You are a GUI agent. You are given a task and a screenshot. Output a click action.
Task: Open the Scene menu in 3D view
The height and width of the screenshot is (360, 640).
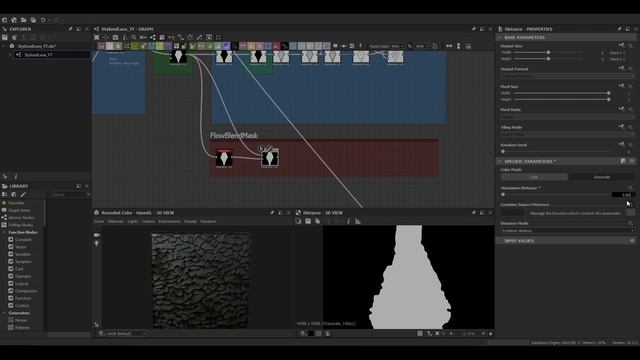(x=99, y=221)
